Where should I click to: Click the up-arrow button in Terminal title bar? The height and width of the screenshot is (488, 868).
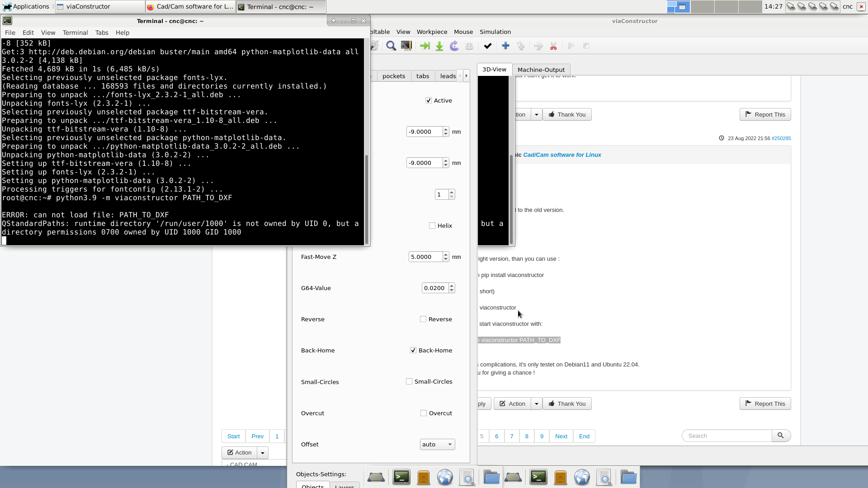click(x=334, y=21)
